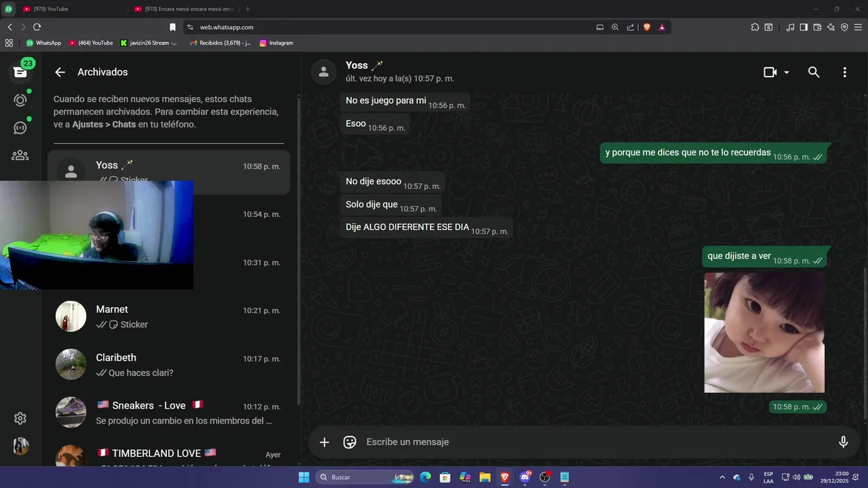The width and height of the screenshot is (868, 488).
Task: Open WhatsApp bookmark in bookmarks bar
Action: [x=43, y=43]
